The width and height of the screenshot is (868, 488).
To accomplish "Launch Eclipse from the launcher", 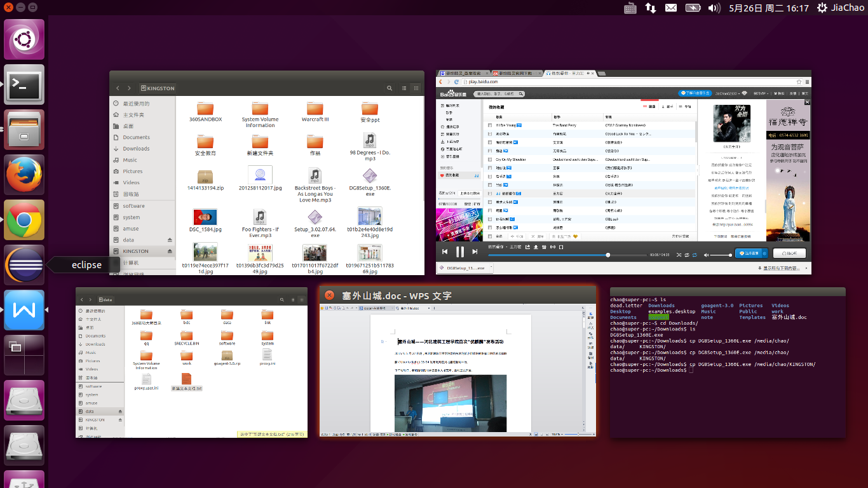I will [x=24, y=265].
